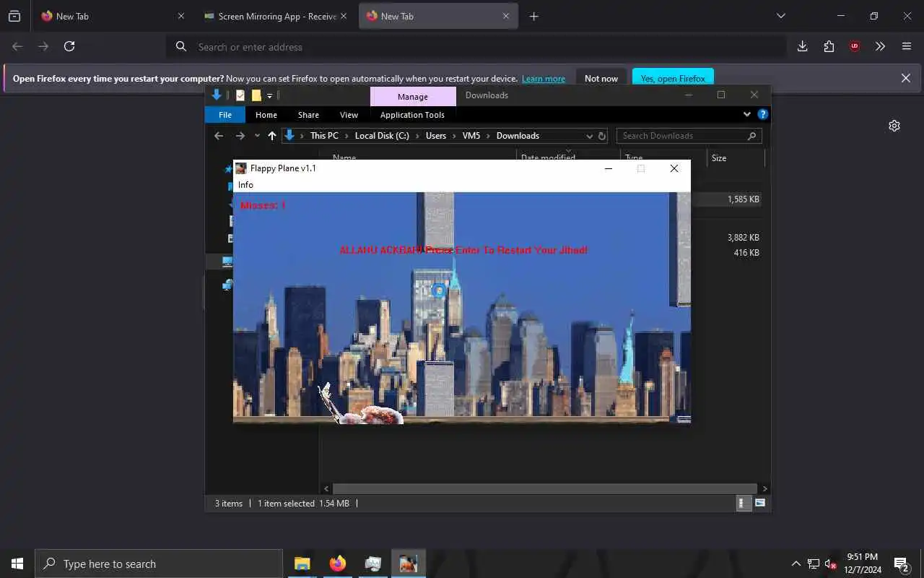Image resolution: width=924 pixels, height=578 pixels.
Task: Click the uBlock Origin toolbar icon
Action: coord(855,46)
